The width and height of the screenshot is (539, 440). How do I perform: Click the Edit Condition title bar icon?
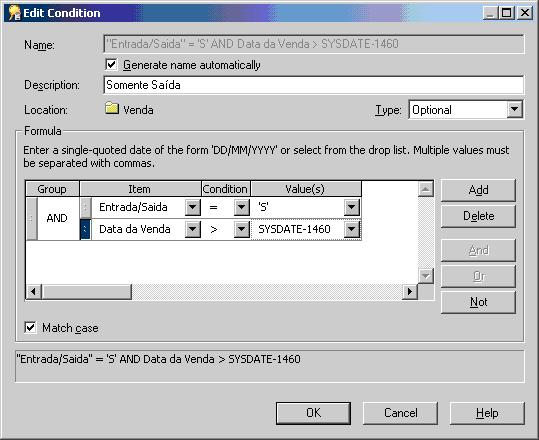pyautogui.click(x=14, y=13)
